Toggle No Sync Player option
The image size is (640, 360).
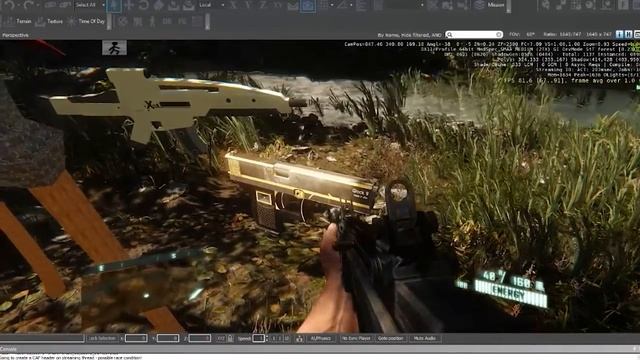[x=356, y=338]
